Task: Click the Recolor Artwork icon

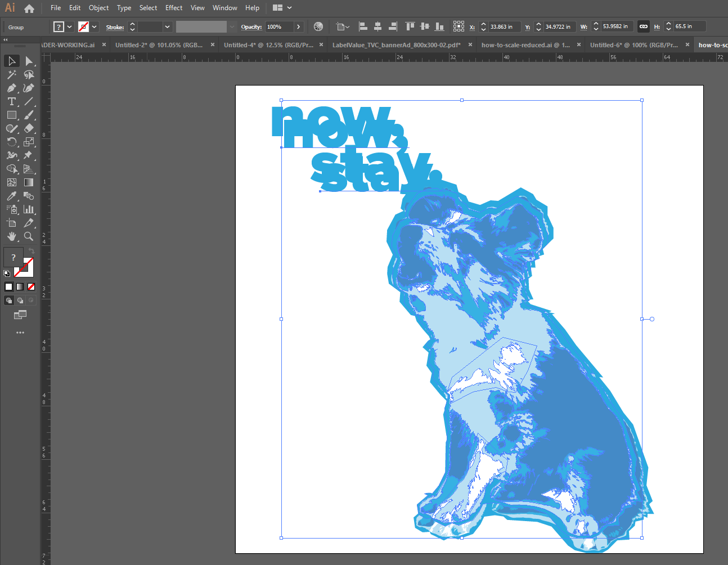Action: click(x=318, y=26)
